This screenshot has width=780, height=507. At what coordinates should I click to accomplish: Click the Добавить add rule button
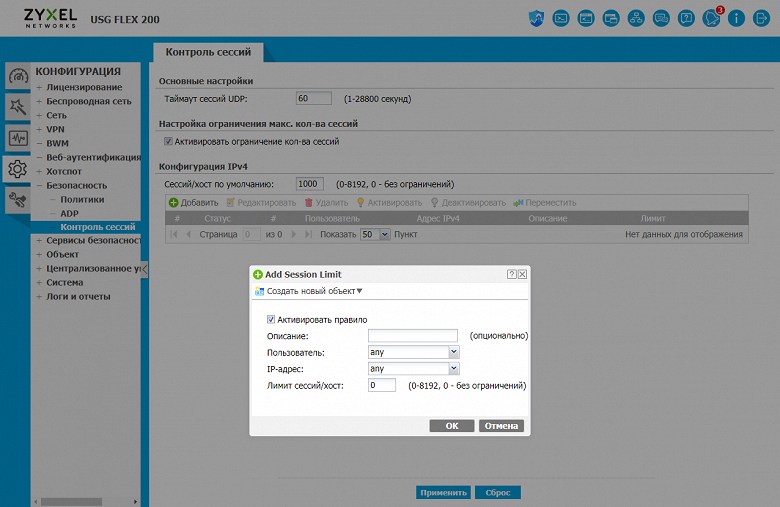coord(194,203)
